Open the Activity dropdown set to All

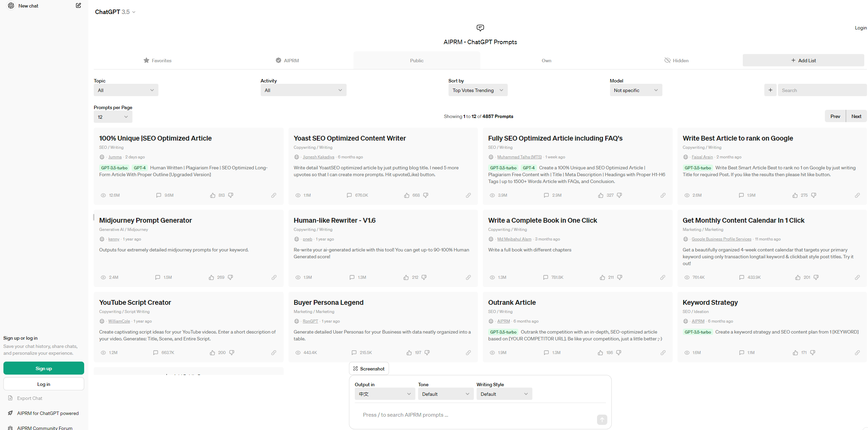[303, 90]
